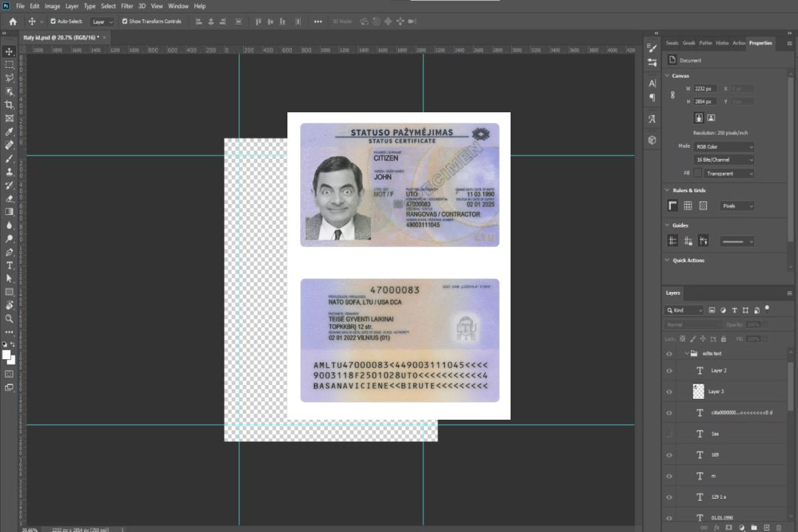Image resolution: width=798 pixels, height=532 pixels.
Task: Select the Pen tool
Action: point(9,252)
